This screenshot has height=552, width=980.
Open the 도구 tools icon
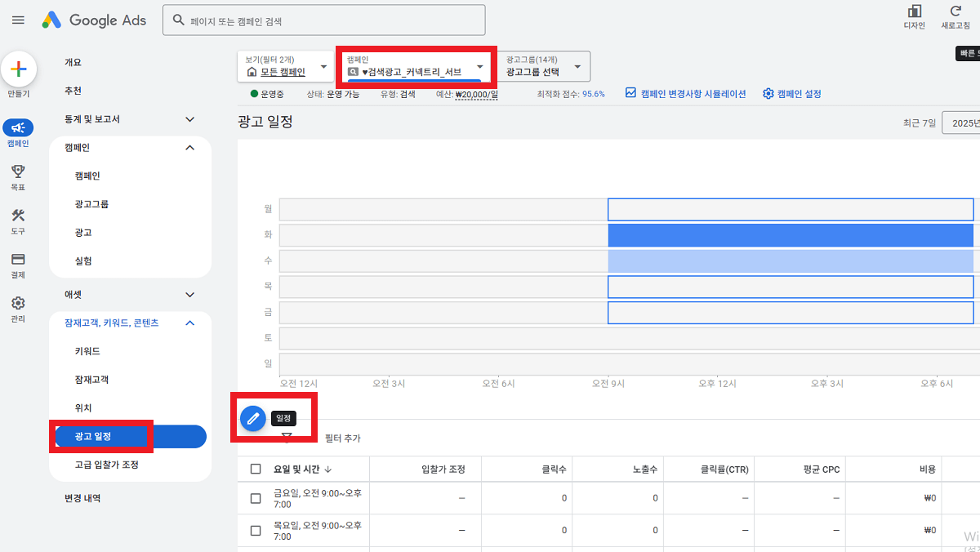pyautogui.click(x=18, y=216)
